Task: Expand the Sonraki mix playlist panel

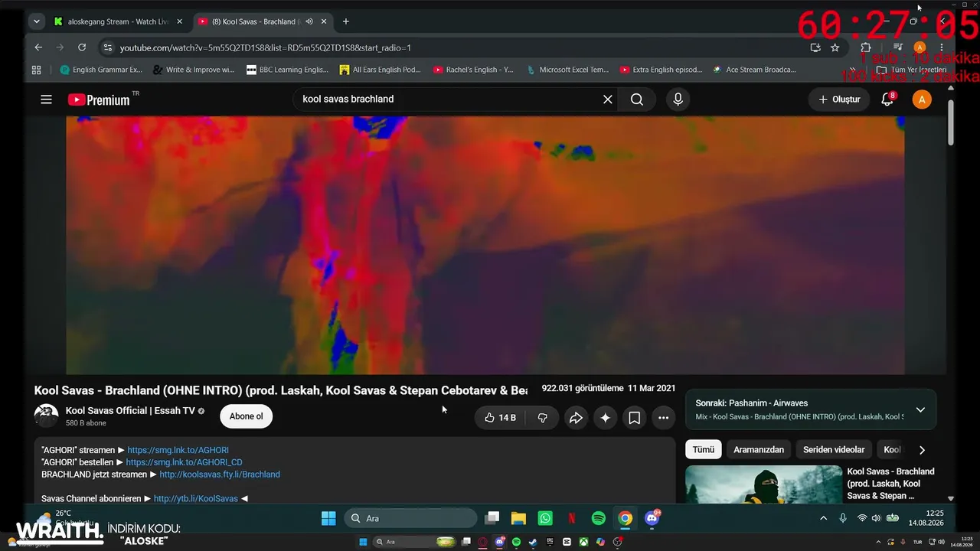Action: coord(920,409)
